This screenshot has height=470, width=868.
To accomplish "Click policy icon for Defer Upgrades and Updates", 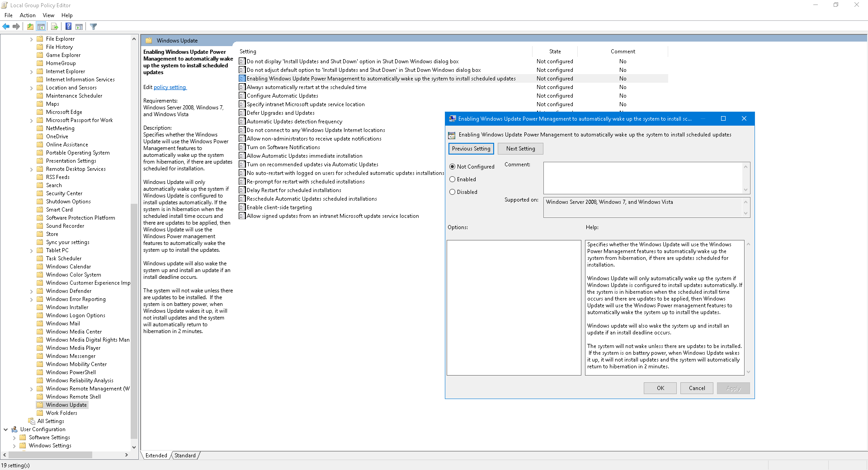I will pyautogui.click(x=242, y=113).
